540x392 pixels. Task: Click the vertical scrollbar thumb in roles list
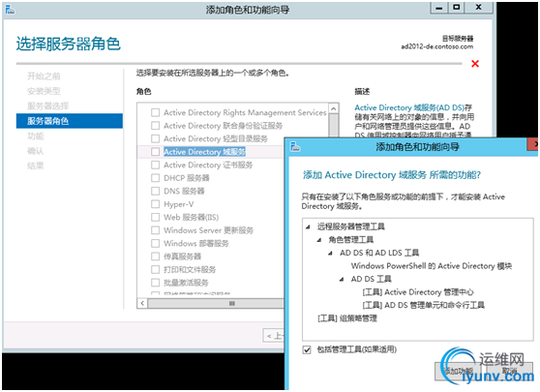[x=333, y=126]
